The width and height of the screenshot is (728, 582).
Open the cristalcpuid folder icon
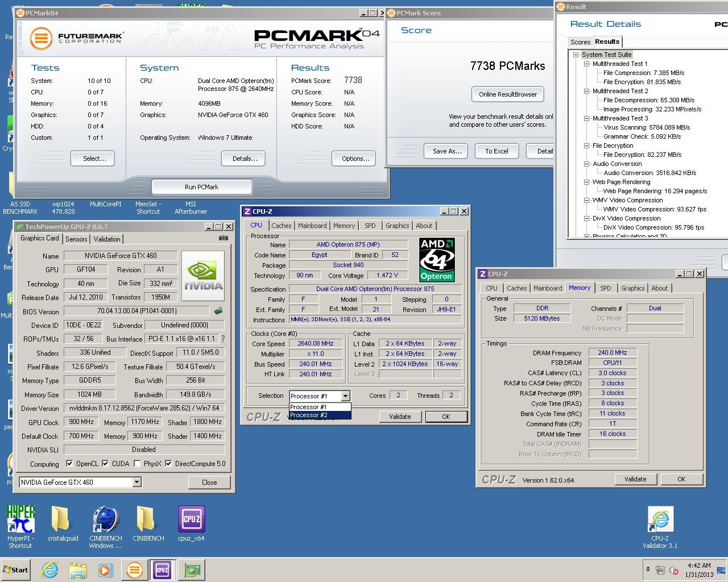pos(63,523)
